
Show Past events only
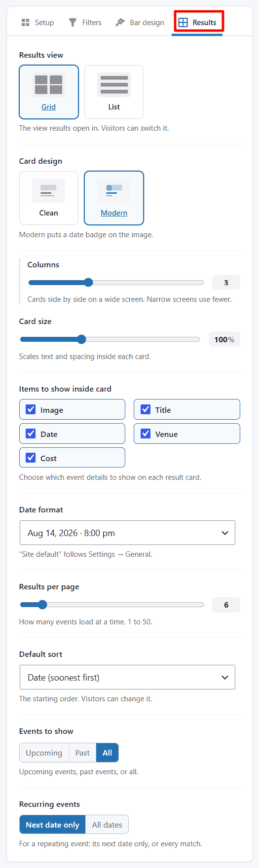[82, 753]
